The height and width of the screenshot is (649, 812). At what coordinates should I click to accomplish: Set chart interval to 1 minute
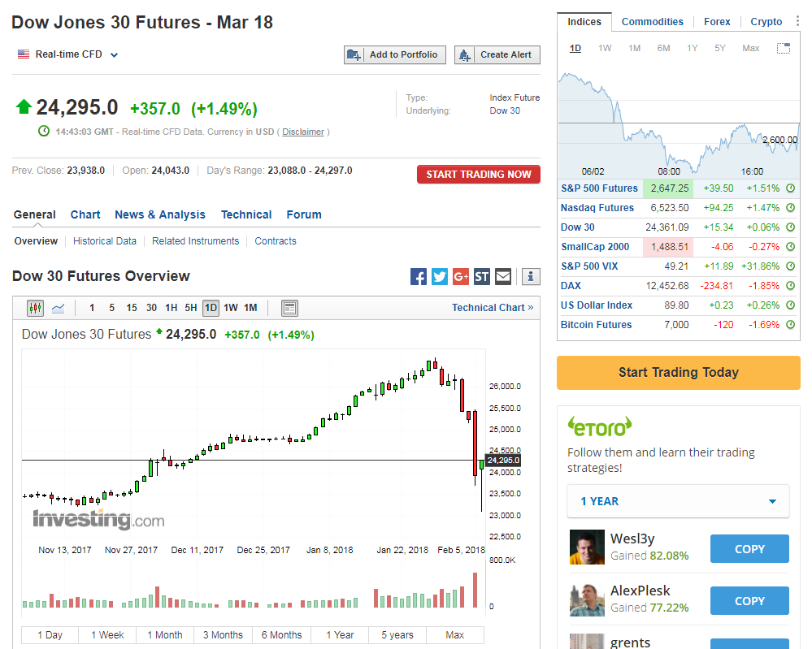pyautogui.click(x=92, y=308)
